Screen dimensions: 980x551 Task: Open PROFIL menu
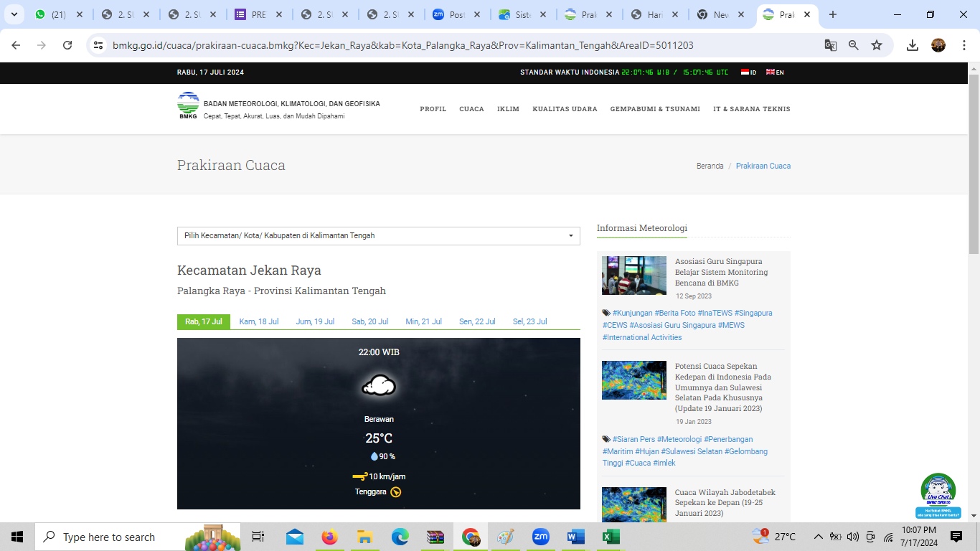(433, 109)
